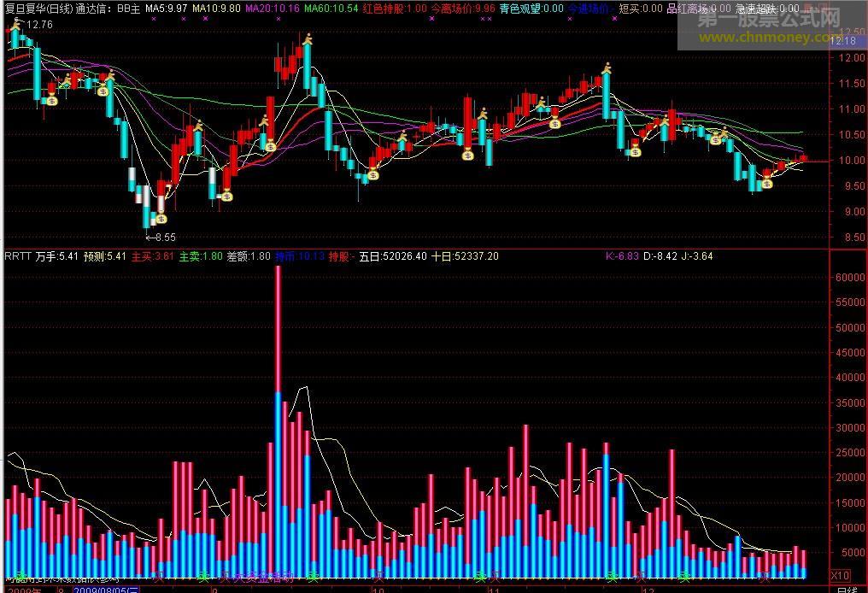The width and height of the screenshot is (868, 593).
Task: Click the J:-3.64 value
Action: point(697,255)
